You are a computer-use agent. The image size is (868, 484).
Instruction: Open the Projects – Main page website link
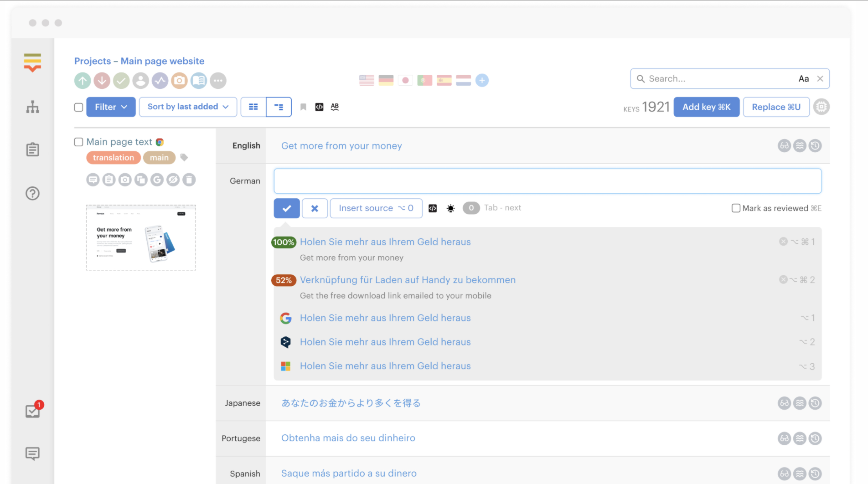pos(139,61)
